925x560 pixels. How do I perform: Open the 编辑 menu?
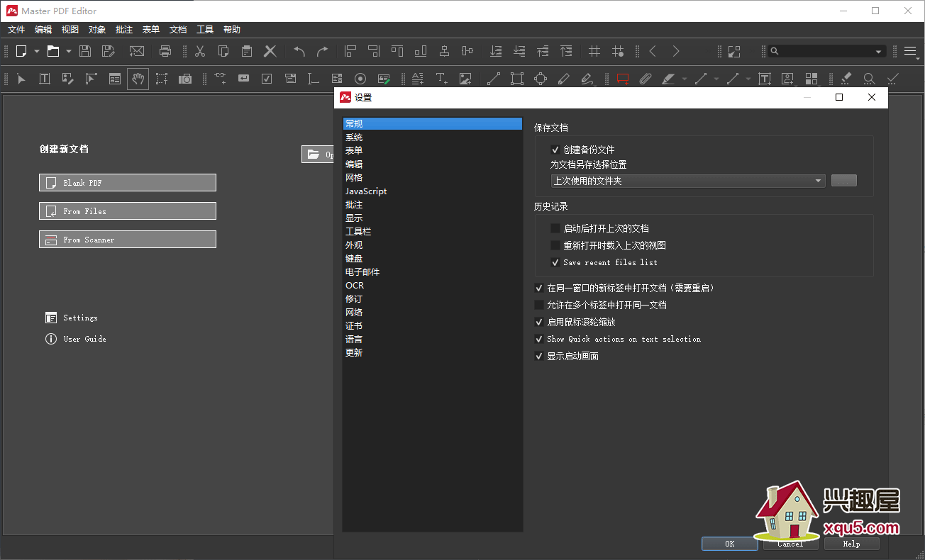[x=43, y=30]
